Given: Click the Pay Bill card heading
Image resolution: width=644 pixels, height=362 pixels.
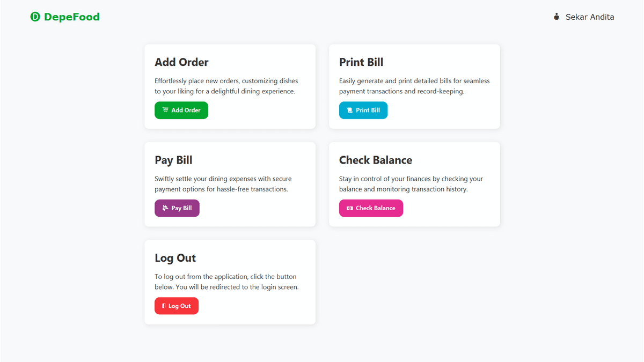Looking at the screenshot, I should pyautogui.click(x=173, y=160).
